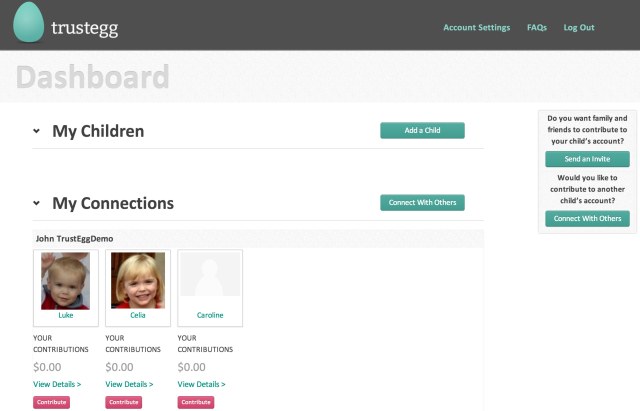Select Caroline's placeholder avatar

[210, 280]
